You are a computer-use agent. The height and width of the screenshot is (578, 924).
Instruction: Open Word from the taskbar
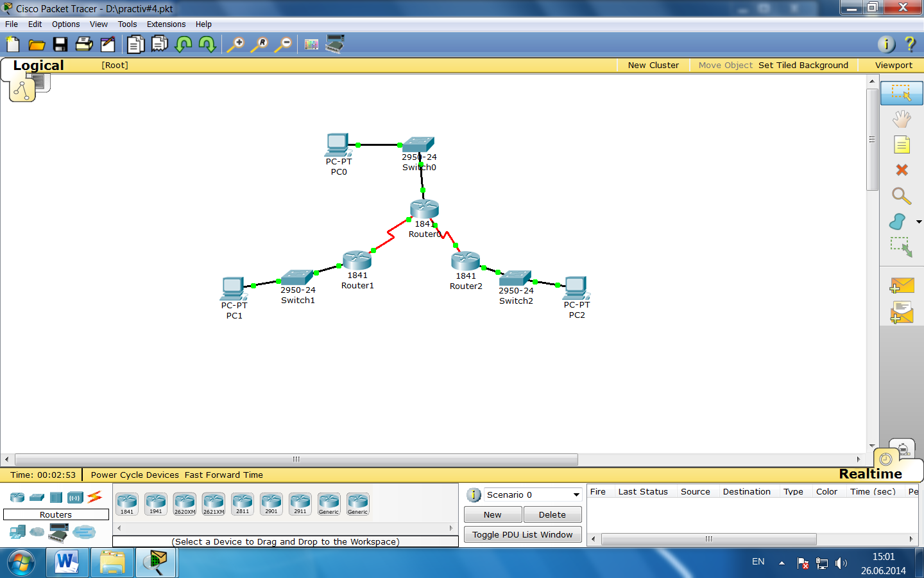coord(66,563)
